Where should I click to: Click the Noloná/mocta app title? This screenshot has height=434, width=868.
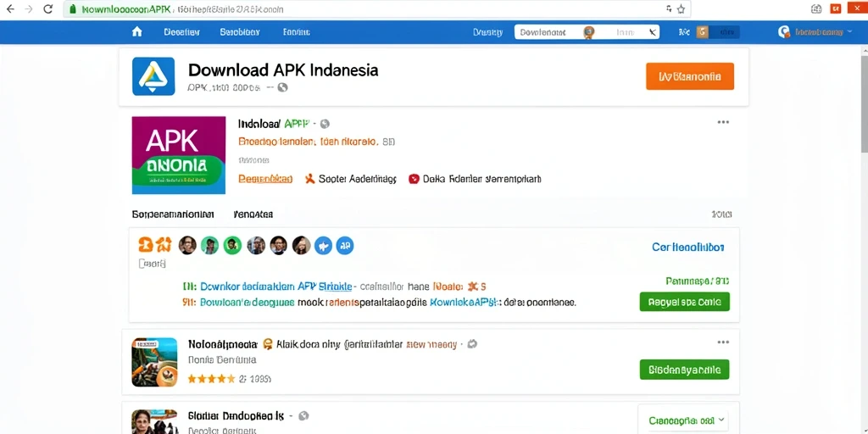[x=223, y=344]
